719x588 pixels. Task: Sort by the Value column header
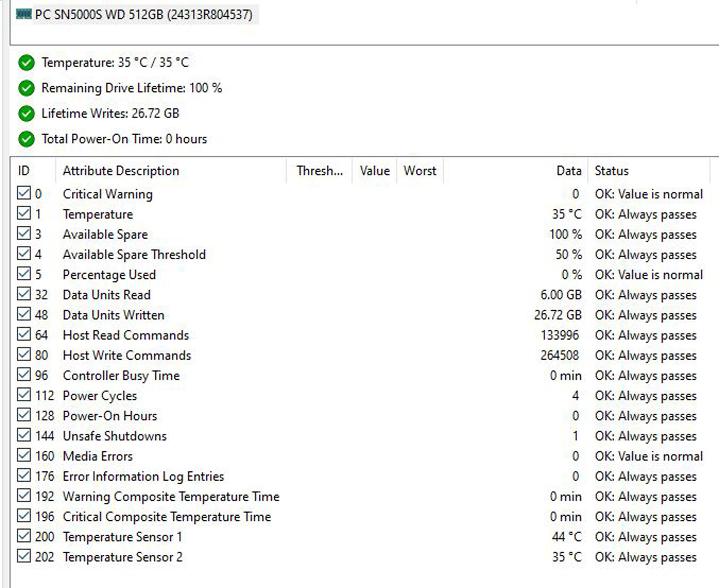click(375, 171)
